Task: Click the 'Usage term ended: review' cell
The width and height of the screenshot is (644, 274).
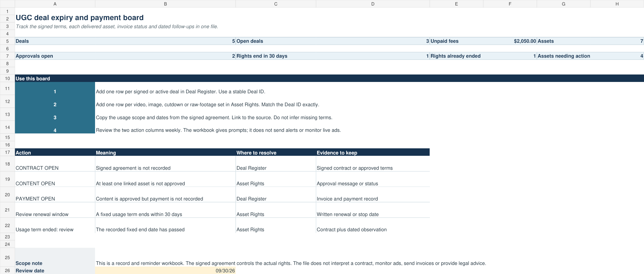Action: (x=55, y=225)
